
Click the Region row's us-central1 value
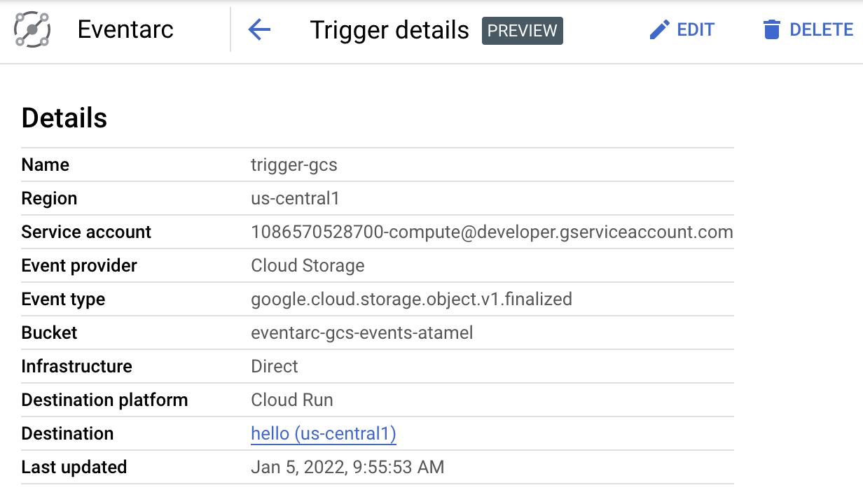click(x=295, y=199)
